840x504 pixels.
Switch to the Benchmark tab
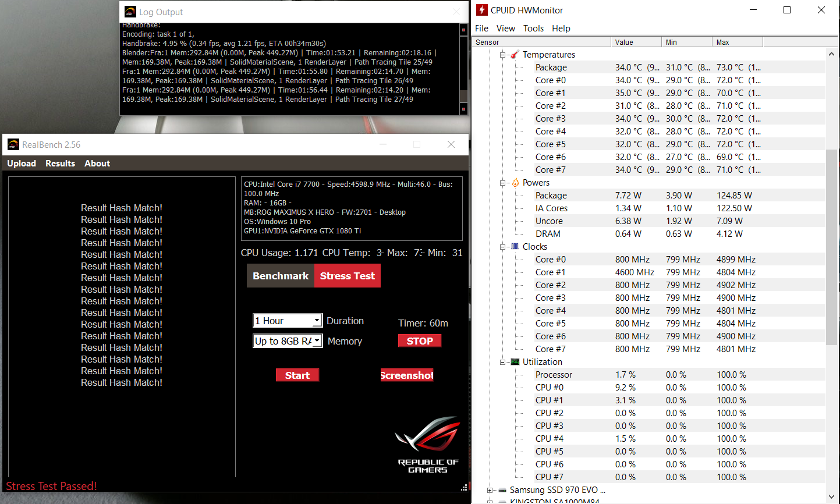(281, 276)
